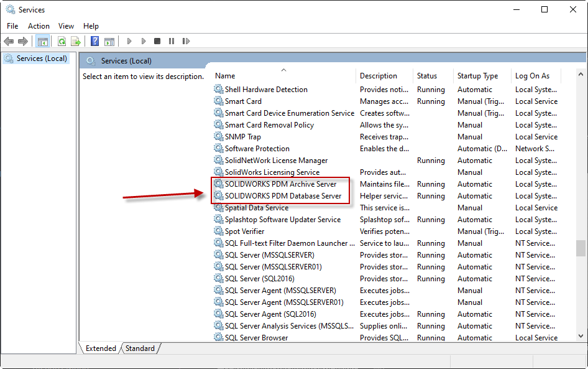Open the View menu
Image resolution: width=588 pixels, height=369 pixels.
point(66,26)
